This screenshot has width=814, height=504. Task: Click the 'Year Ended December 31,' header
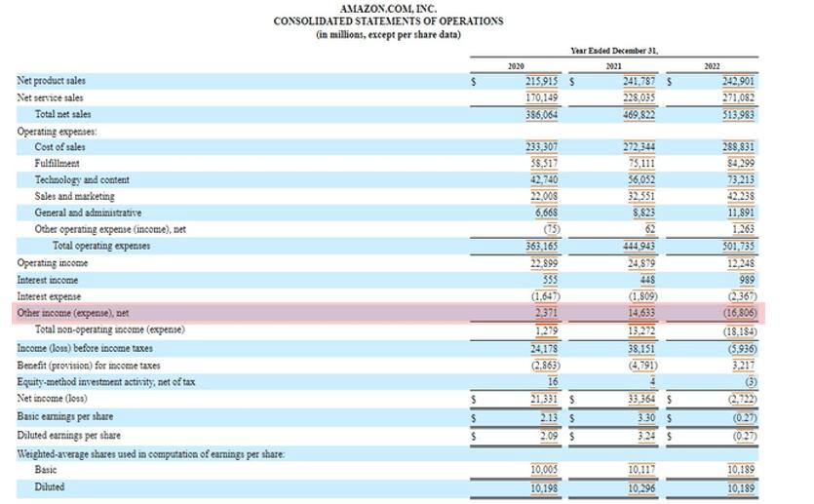point(614,51)
